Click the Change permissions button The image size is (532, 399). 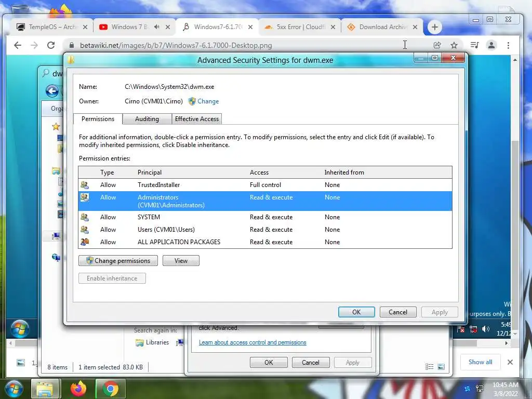point(118,261)
